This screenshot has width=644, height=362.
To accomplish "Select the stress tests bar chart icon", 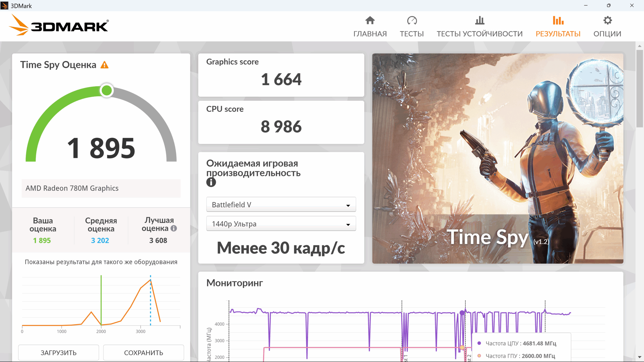I will tap(479, 20).
